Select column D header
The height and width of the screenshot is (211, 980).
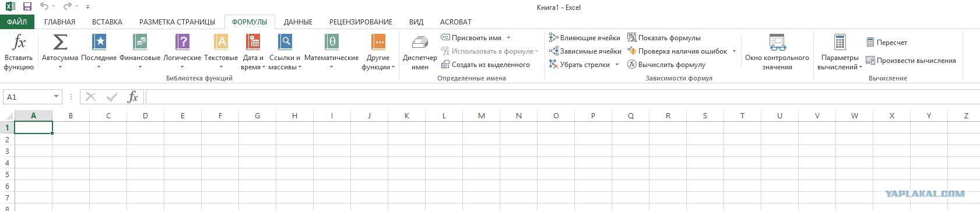pos(145,116)
